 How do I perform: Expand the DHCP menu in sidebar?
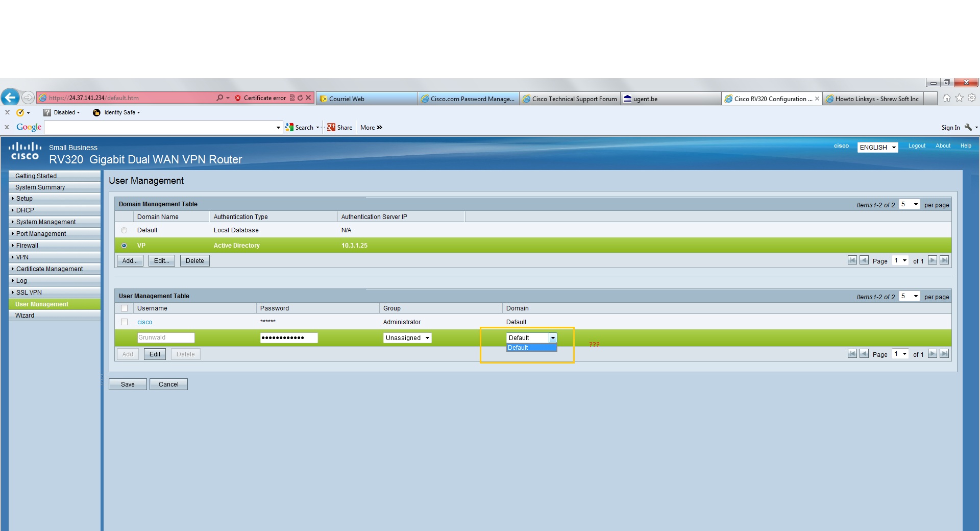(x=55, y=210)
